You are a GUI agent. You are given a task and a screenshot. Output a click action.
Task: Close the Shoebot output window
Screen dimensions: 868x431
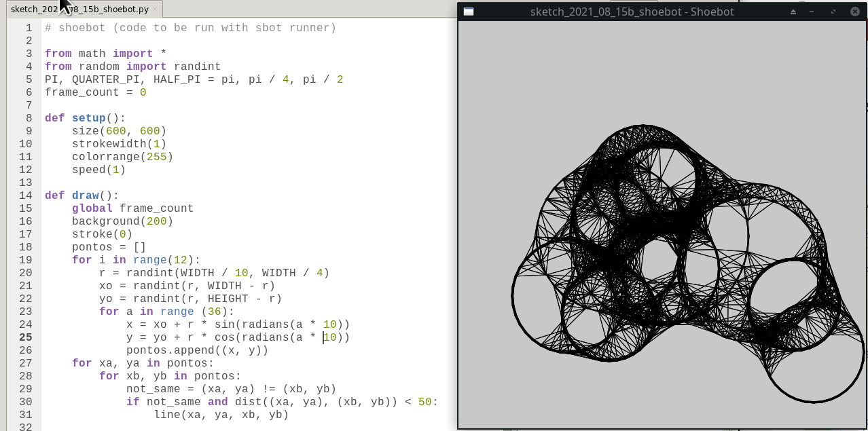click(855, 12)
